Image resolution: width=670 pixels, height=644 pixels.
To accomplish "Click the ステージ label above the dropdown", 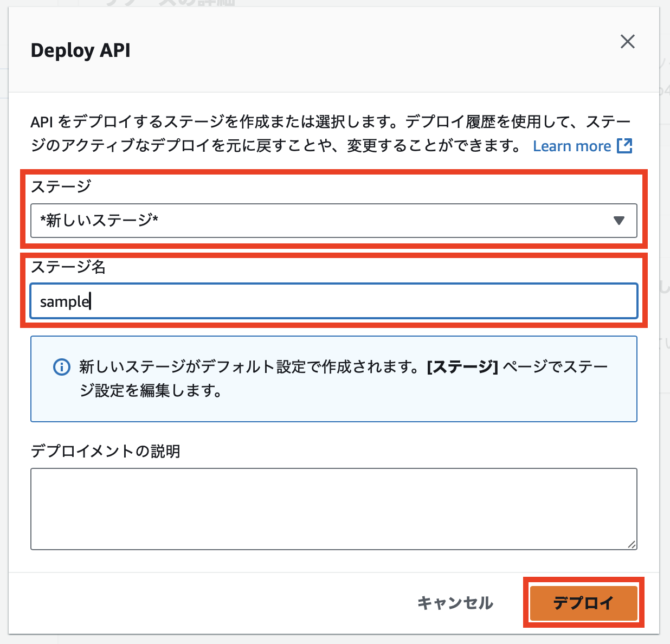I will coord(61,186).
